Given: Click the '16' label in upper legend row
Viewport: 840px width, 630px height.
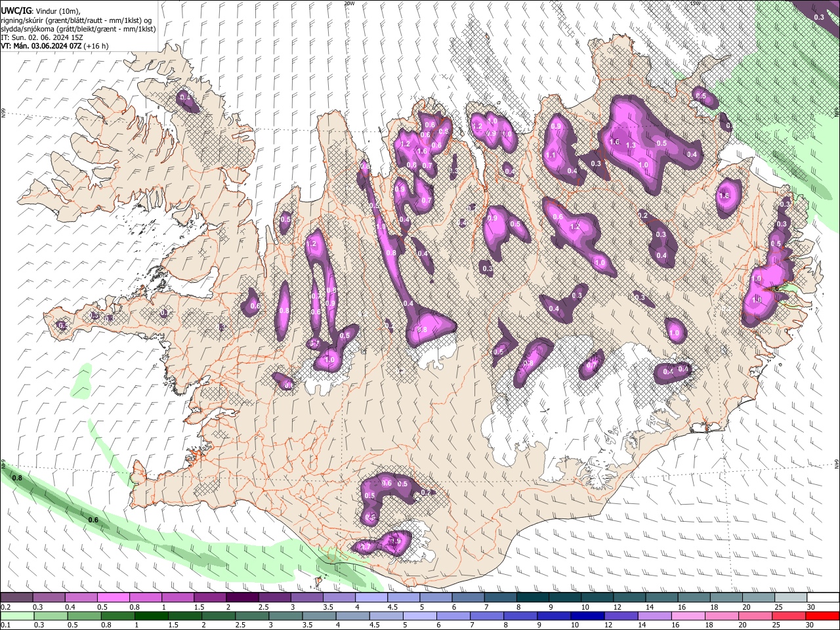Looking at the screenshot, I should coord(682,607).
